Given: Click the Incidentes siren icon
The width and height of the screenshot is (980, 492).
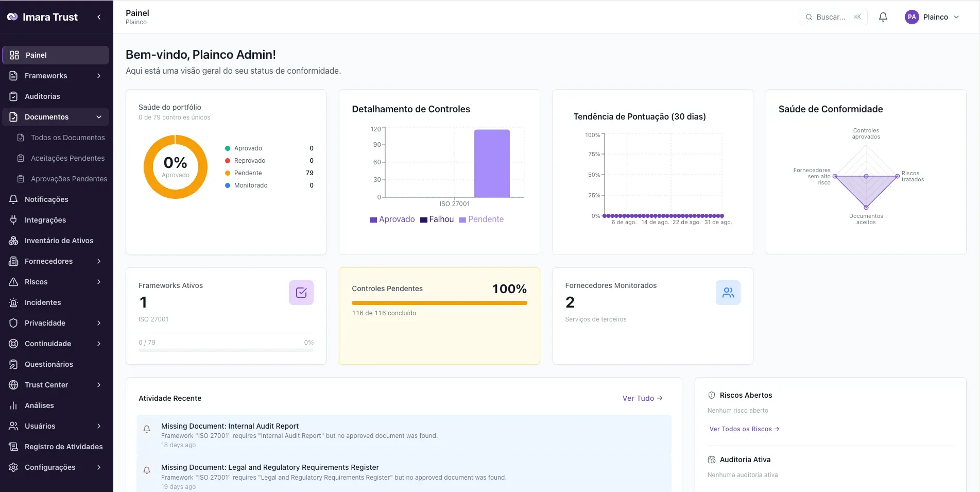Looking at the screenshot, I should click(14, 302).
